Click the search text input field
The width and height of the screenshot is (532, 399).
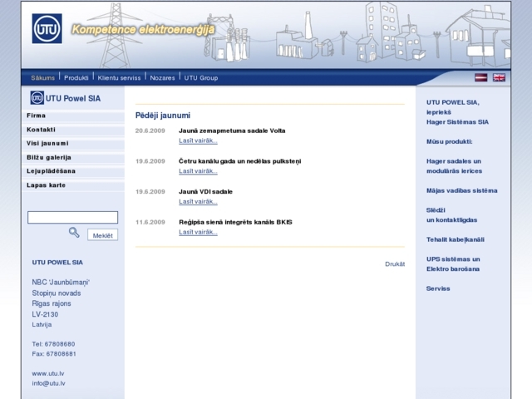[72, 218]
